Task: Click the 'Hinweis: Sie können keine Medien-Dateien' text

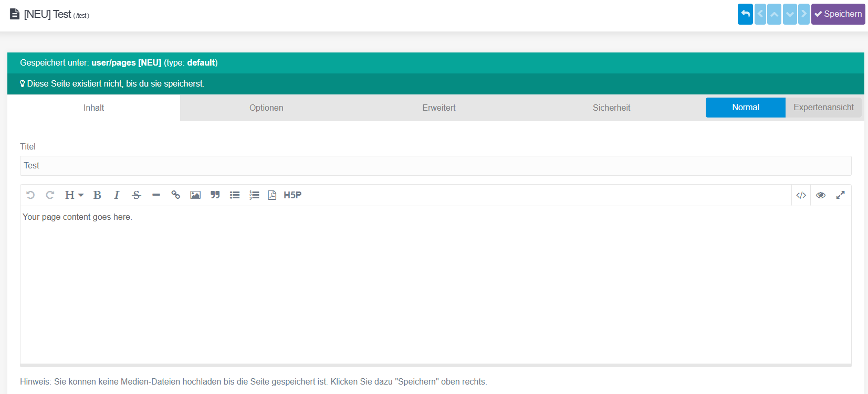Action: pos(254,381)
